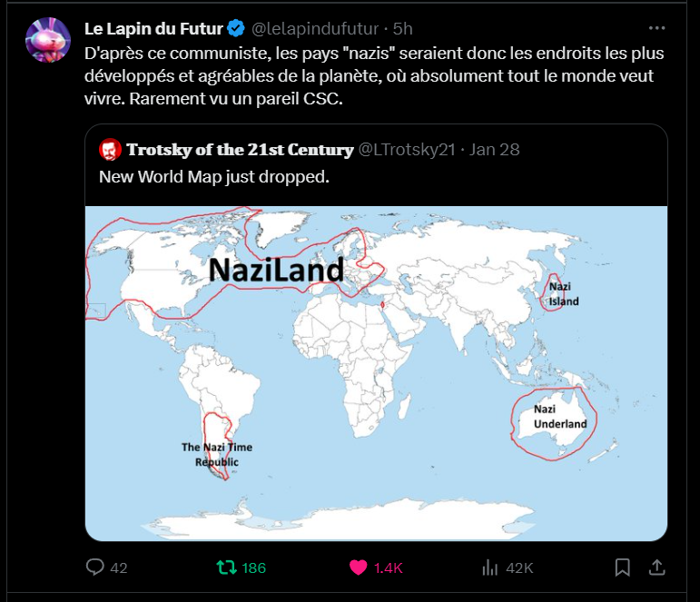
Task: Click the blue verified checkmark badge
Action: (x=235, y=29)
